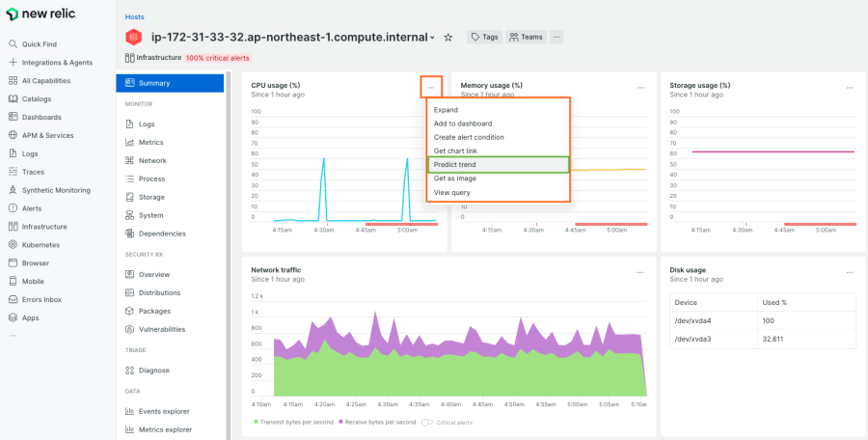Open the Monitor section Logs page
The image size is (868, 440).
point(140,124)
